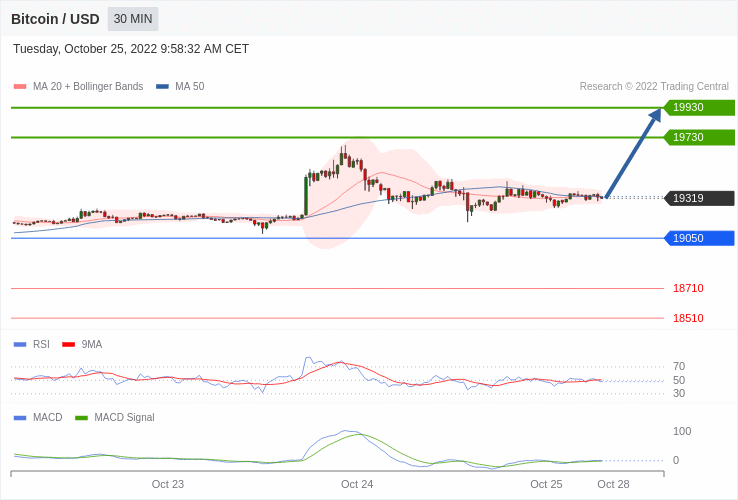
Task: Toggle the MA 50 legend entry
Action: [181, 86]
